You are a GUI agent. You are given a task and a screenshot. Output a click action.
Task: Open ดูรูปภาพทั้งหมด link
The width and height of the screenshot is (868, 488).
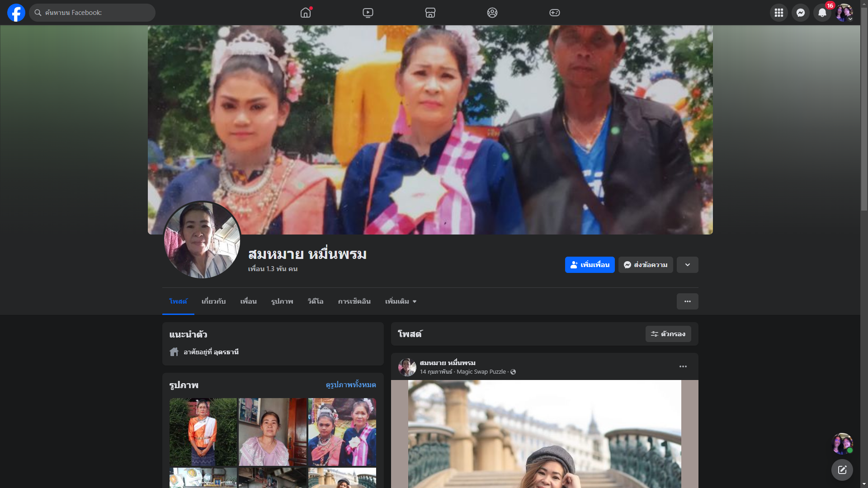pyautogui.click(x=351, y=385)
